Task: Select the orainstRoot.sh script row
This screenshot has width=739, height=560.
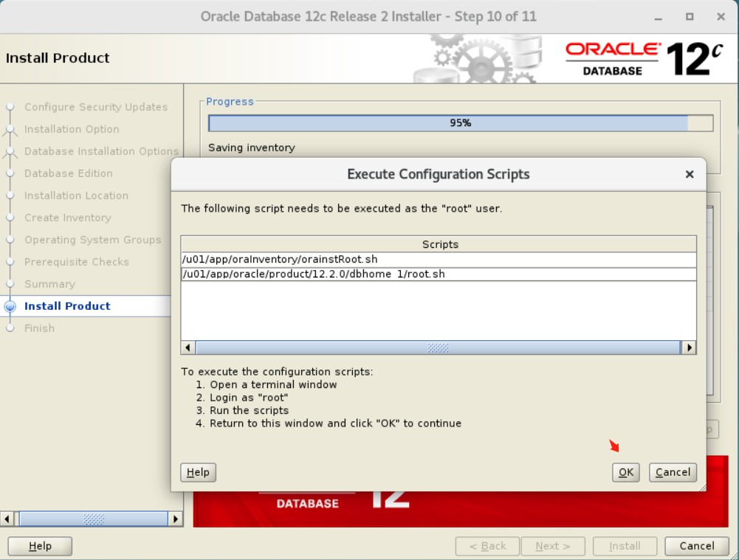Action: [x=439, y=260]
